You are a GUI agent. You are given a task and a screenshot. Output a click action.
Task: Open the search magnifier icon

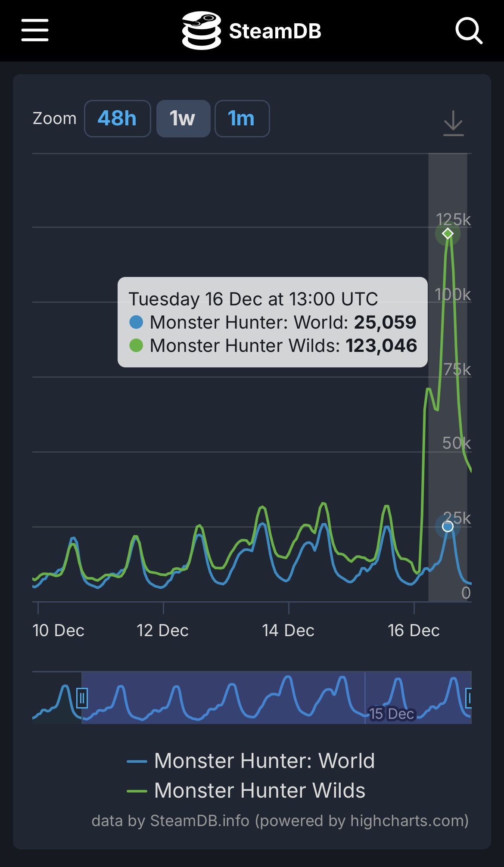coord(469,31)
